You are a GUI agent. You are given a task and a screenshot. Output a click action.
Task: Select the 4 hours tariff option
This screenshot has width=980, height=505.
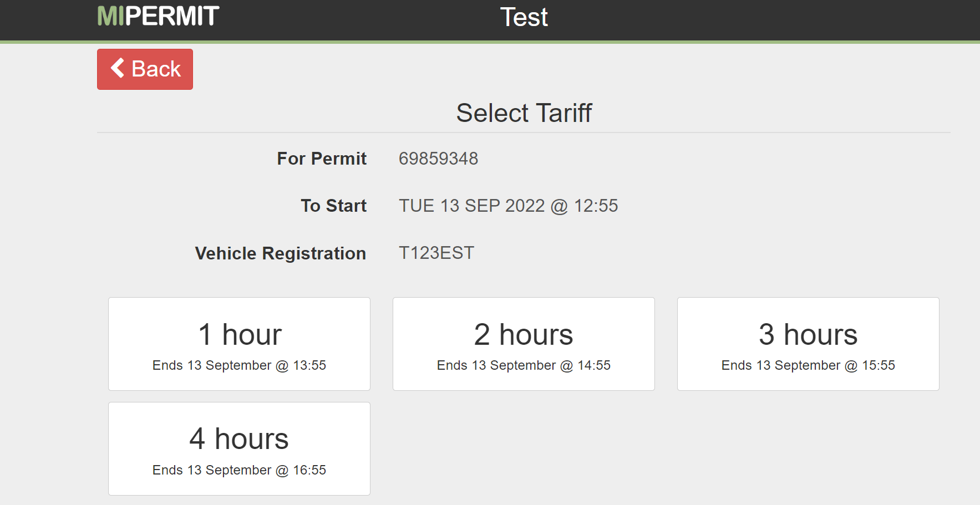239,448
